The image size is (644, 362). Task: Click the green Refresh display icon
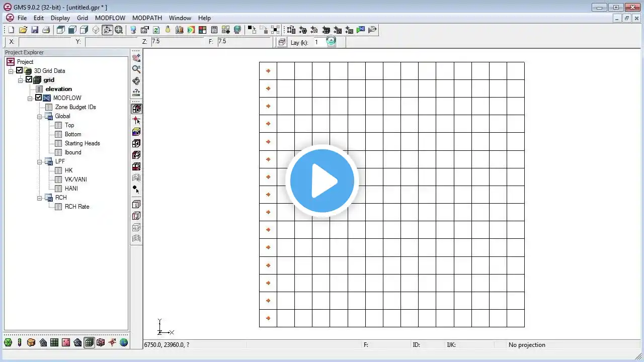[x=156, y=30]
